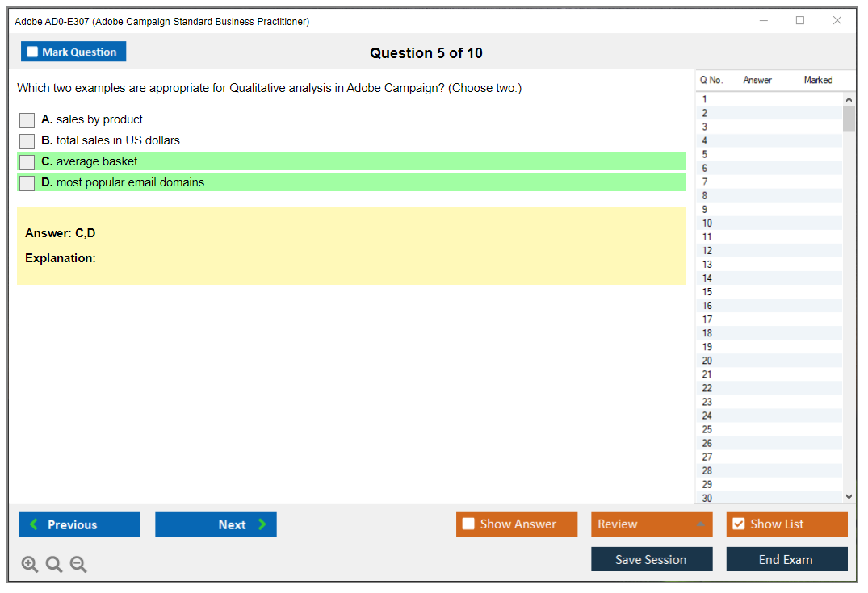The width and height of the screenshot is (868, 593).
Task: Check answer C average basket
Action: click(x=27, y=162)
